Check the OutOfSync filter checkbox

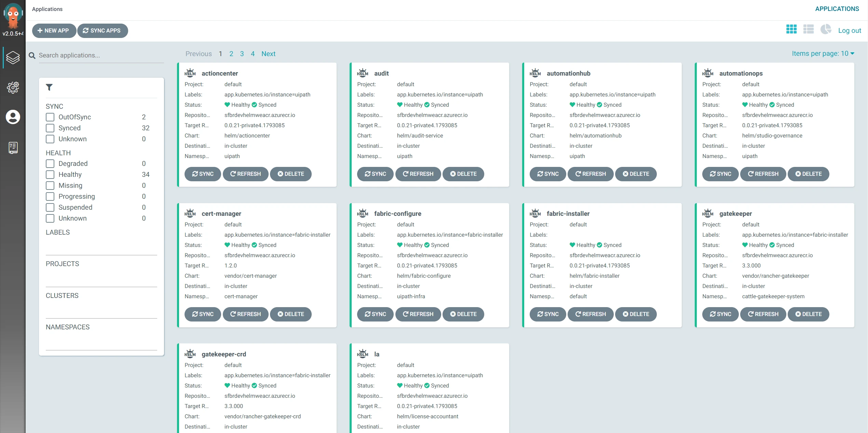[x=50, y=117]
